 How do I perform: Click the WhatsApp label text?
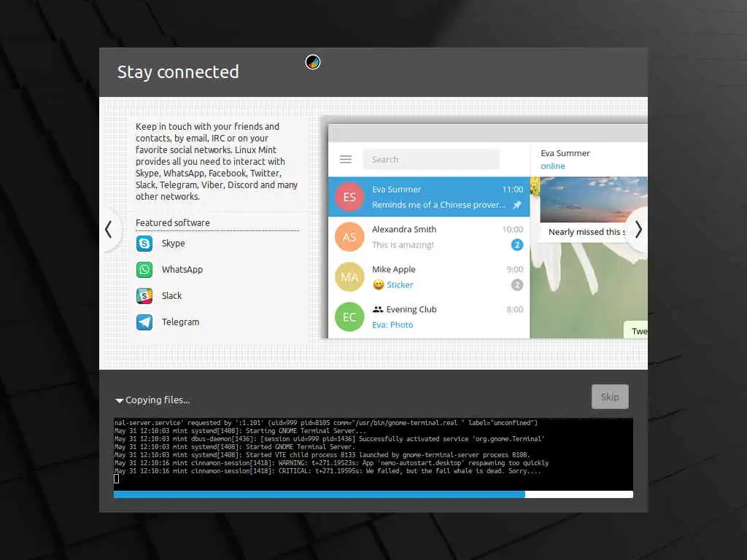pyautogui.click(x=182, y=270)
